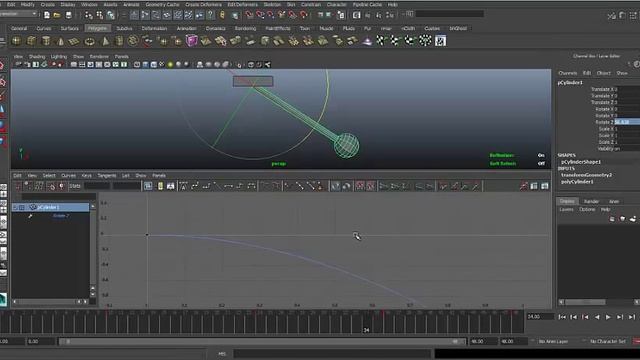640x360 pixels.
Task: Switch to the Animation shelf tab
Action: click(x=187, y=29)
